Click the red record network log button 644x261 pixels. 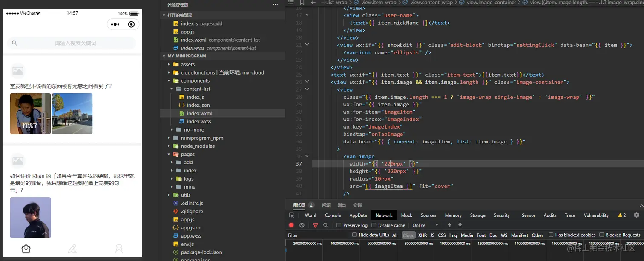(291, 225)
